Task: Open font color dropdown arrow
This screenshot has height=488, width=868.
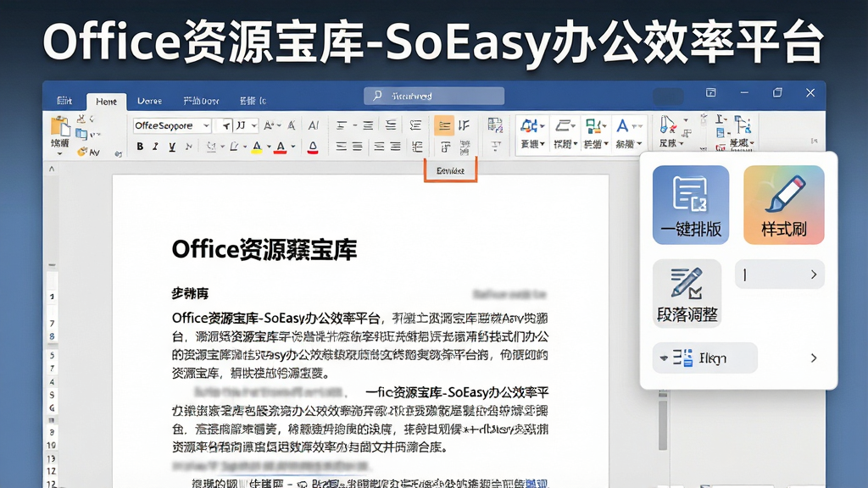Action: click(292, 147)
